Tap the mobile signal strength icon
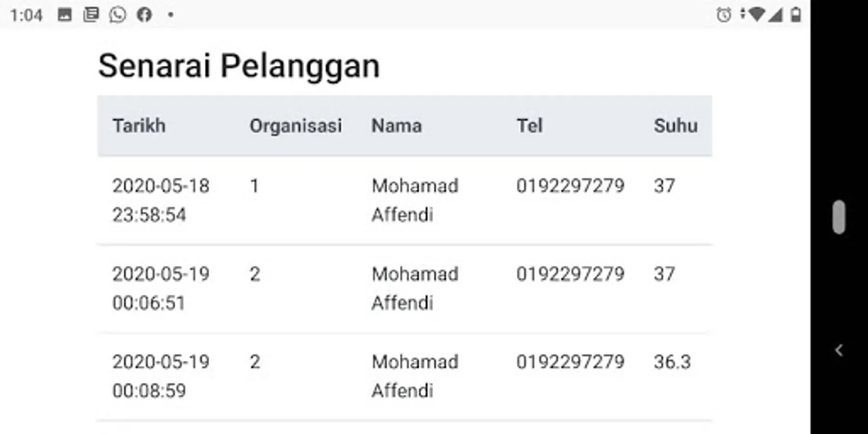The image size is (868, 434). click(775, 15)
